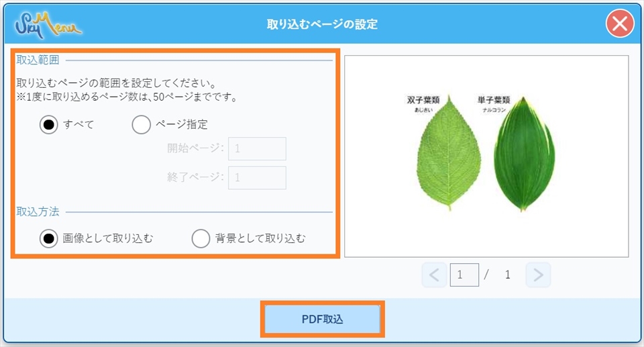The height and width of the screenshot is (347, 644).
Task: Click the 取込範囲 section header
Action: point(38,60)
